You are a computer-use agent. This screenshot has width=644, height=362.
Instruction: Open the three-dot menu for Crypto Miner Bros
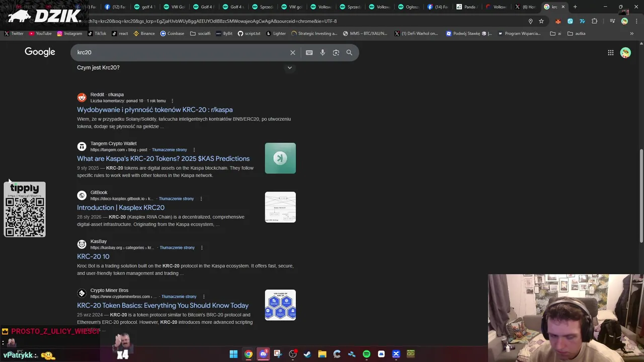(203, 297)
